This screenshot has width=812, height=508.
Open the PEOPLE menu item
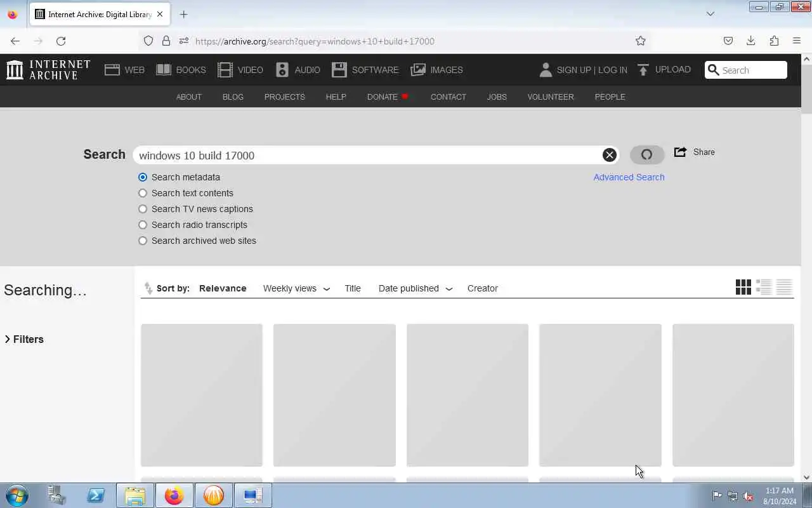pyautogui.click(x=610, y=97)
